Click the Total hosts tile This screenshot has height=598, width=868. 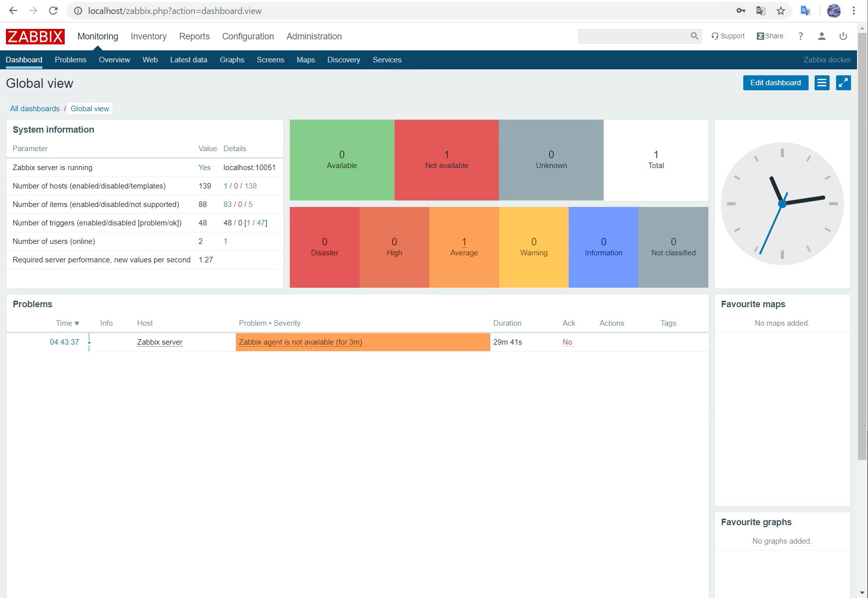pyautogui.click(x=656, y=160)
